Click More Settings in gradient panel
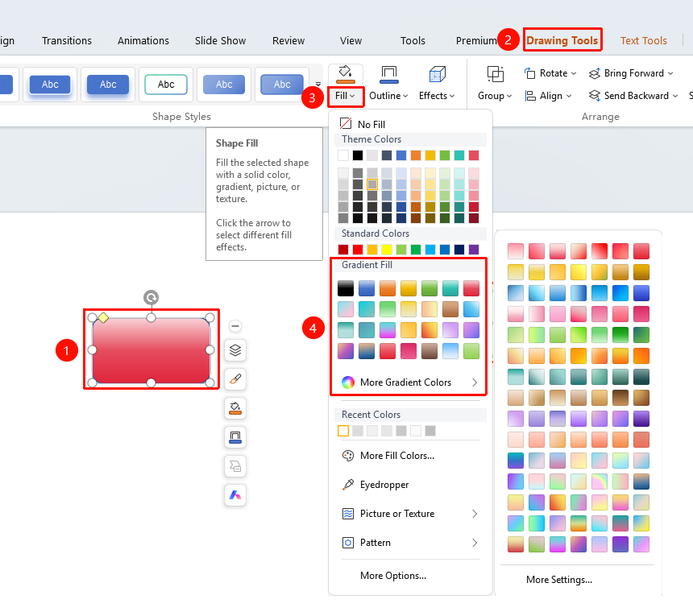Viewport: 693px width, 616px height. [559, 579]
